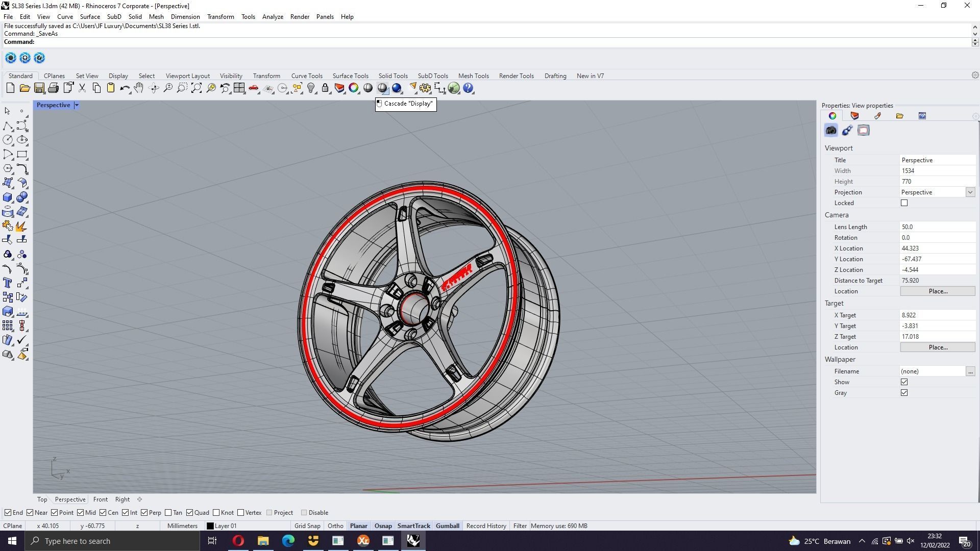Viewport: 980px width, 551px height.
Task: Select the Rotate view tool
Action: coord(153,88)
